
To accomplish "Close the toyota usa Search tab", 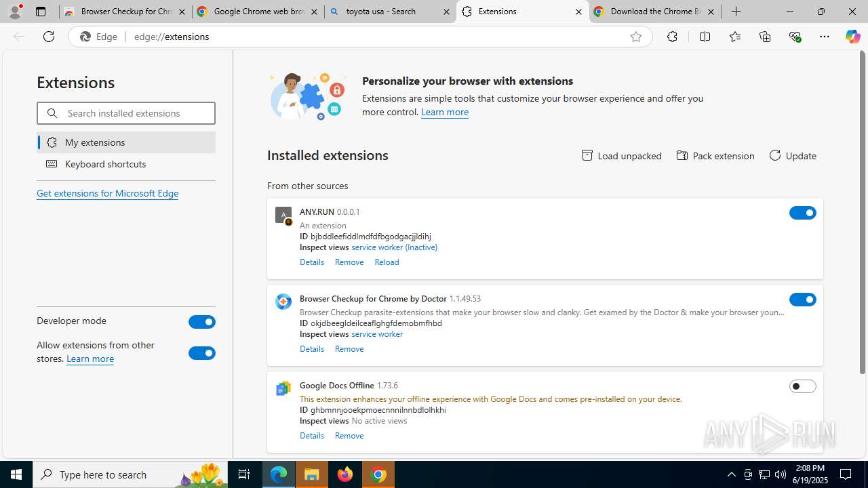I will pyautogui.click(x=446, y=12).
